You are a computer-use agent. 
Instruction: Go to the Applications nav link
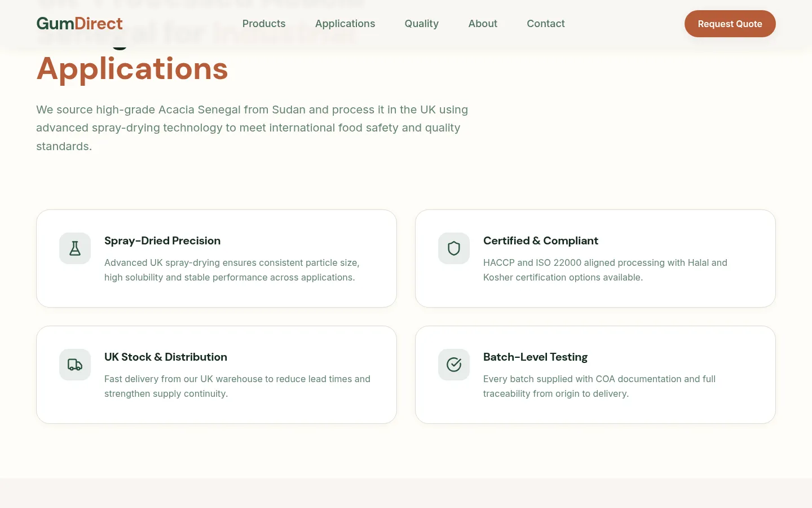(x=345, y=24)
